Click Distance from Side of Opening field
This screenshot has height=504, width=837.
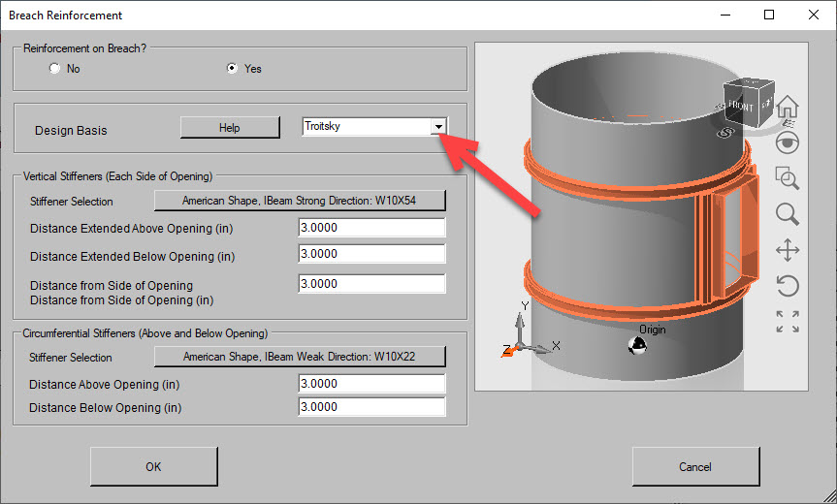pos(371,284)
